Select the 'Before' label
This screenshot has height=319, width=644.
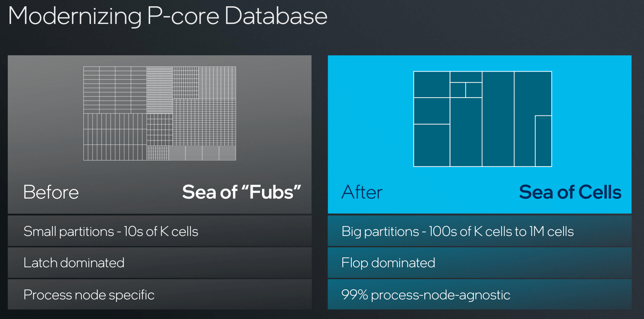[51, 192]
